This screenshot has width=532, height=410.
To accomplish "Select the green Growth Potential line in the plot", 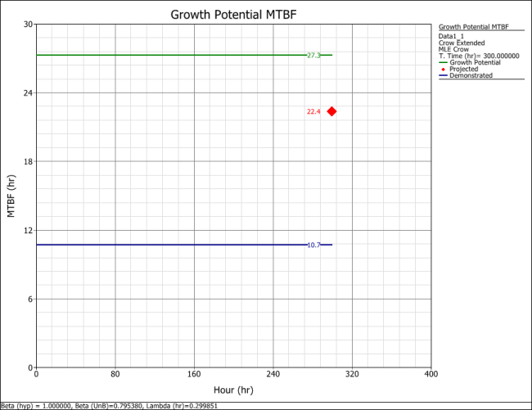I will click(164, 55).
